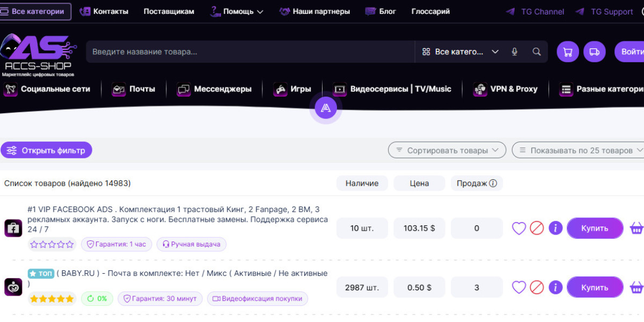
Task: Click the ТОП badge on BABY.RU
Action: tap(41, 274)
